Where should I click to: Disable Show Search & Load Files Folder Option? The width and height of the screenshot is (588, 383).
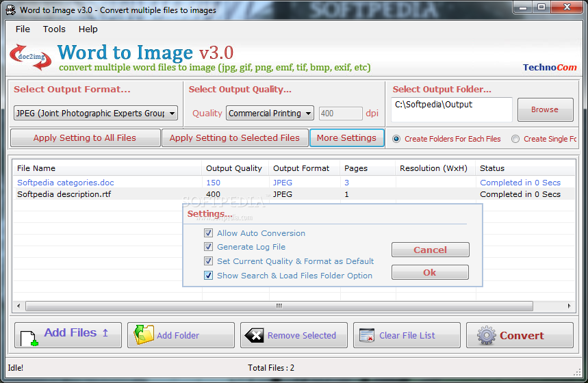(x=209, y=276)
